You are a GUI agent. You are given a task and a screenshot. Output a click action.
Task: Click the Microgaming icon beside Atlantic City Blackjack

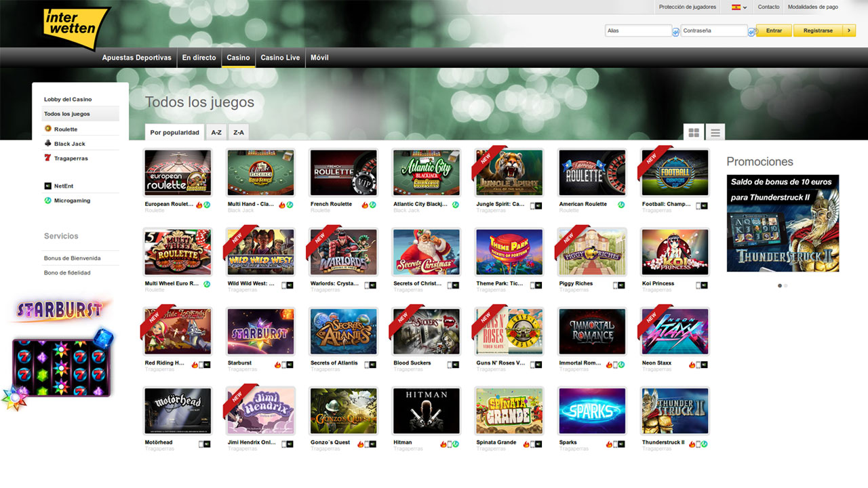tap(456, 205)
